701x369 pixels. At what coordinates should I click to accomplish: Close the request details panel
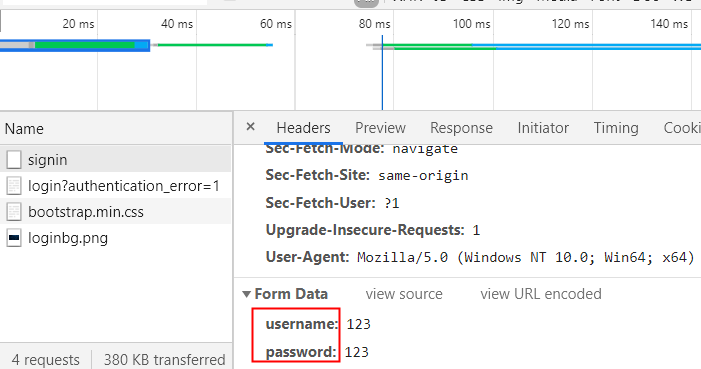pyautogui.click(x=250, y=127)
